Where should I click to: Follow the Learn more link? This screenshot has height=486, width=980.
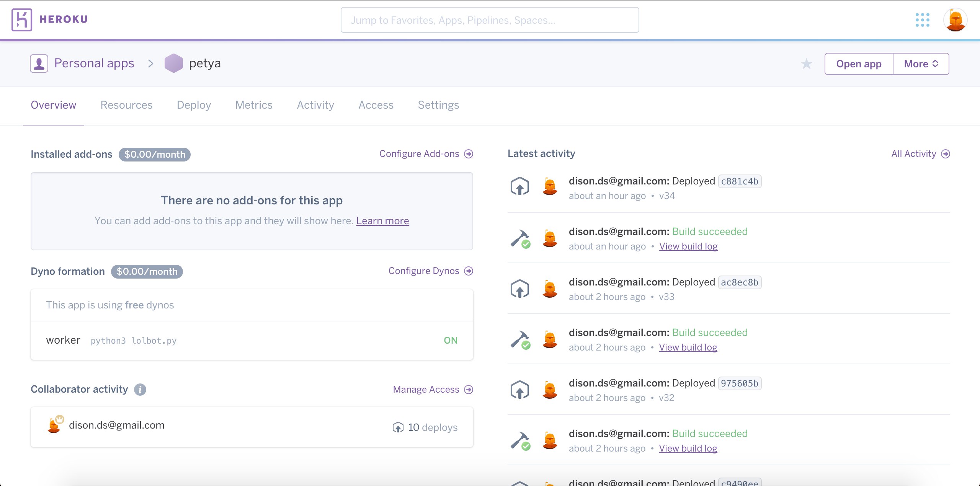(382, 221)
